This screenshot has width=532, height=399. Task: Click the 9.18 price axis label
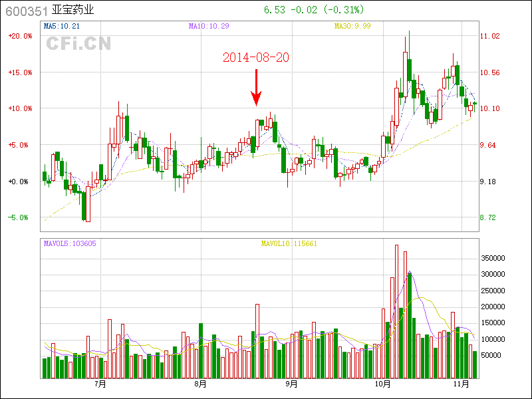point(488,182)
